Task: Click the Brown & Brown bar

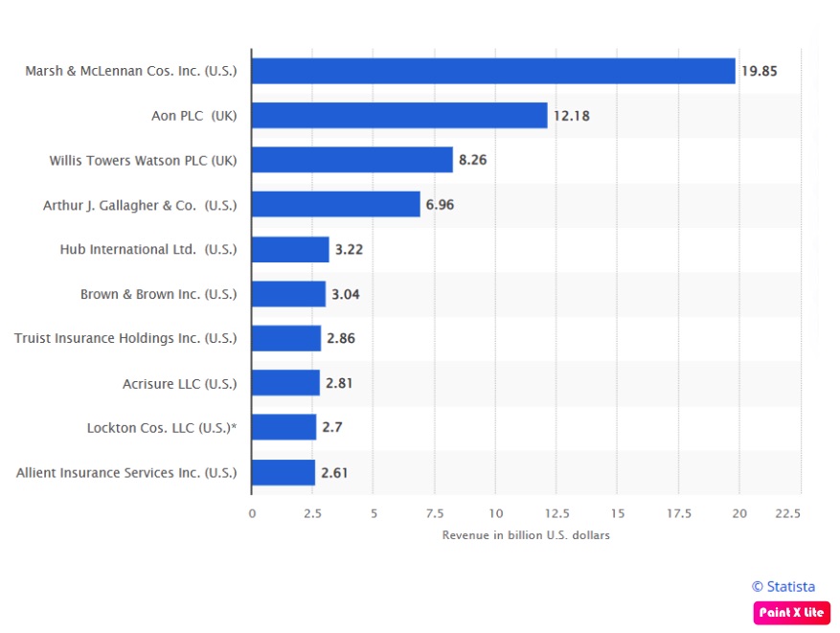Action: (288, 293)
